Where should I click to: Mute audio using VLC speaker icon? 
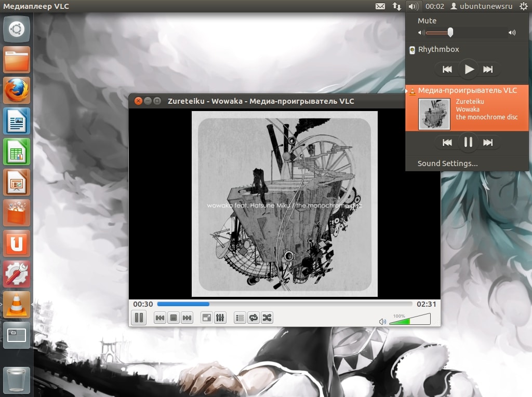point(382,321)
